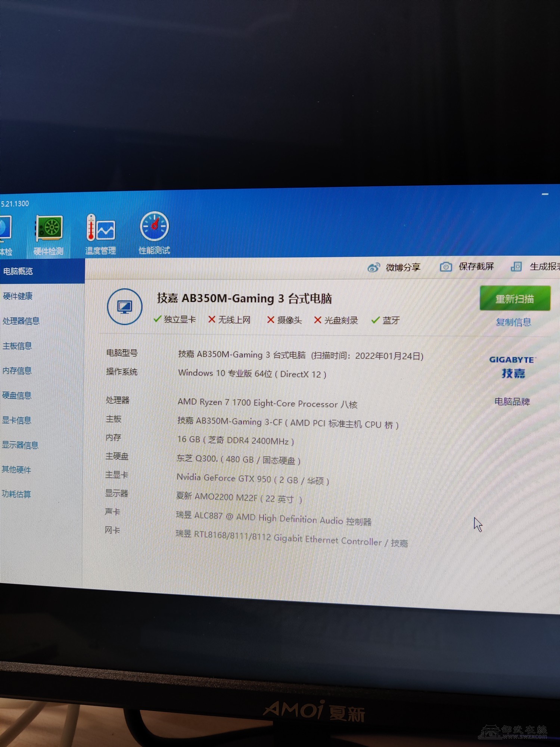
Task: Show 内存信息 memory details
Action: click(x=17, y=371)
